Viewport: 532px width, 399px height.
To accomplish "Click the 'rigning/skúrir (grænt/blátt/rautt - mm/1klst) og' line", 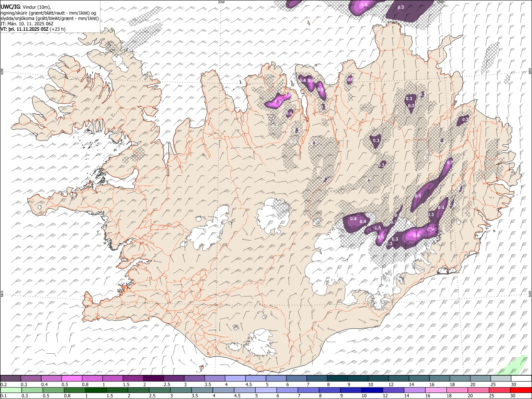I will 48,12.
